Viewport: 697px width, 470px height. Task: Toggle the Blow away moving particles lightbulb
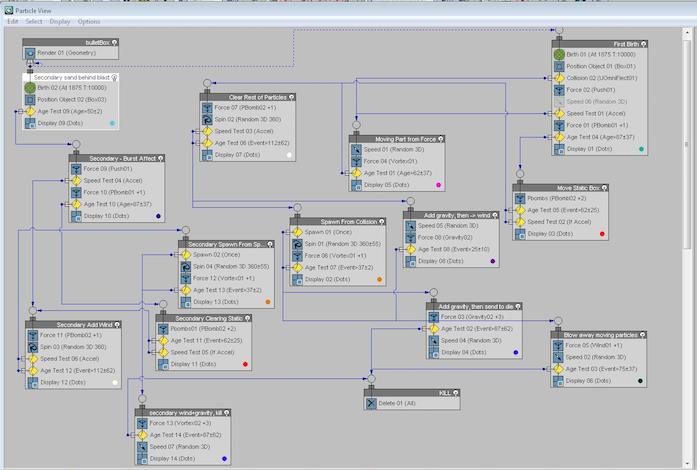coord(643,335)
